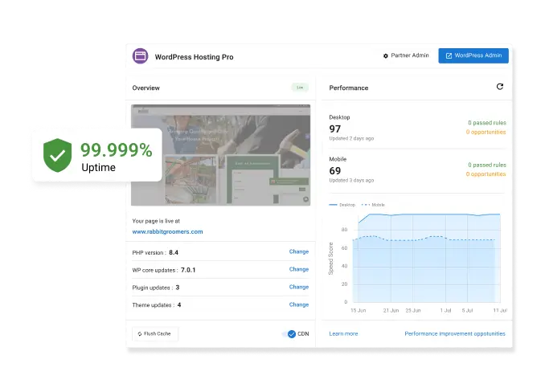The width and height of the screenshot is (545, 392).
Task: Open the website preview thumbnail
Action: (221, 155)
